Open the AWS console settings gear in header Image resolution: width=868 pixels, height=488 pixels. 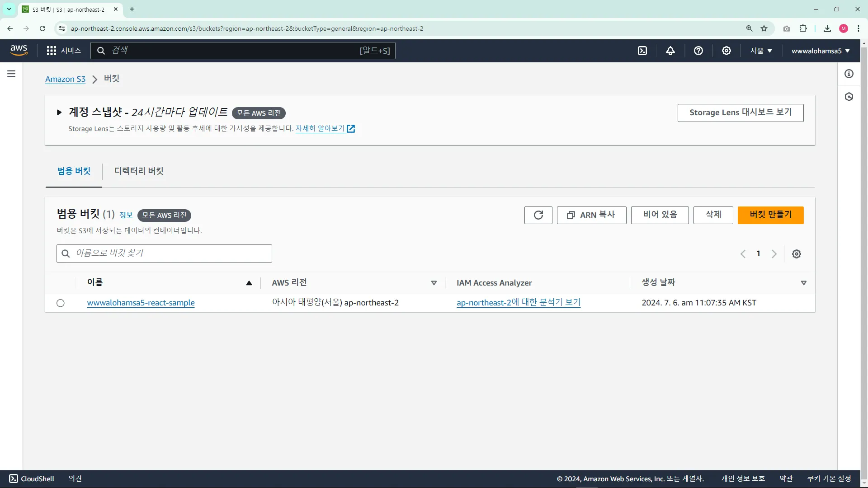tap(726, 51)
